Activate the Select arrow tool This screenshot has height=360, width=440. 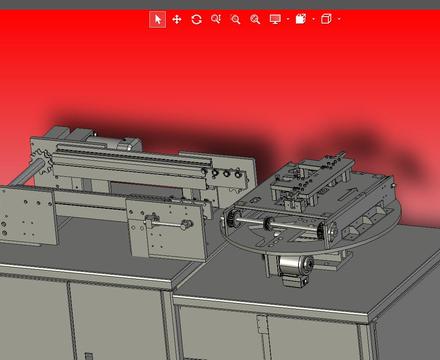click(158, 19)
